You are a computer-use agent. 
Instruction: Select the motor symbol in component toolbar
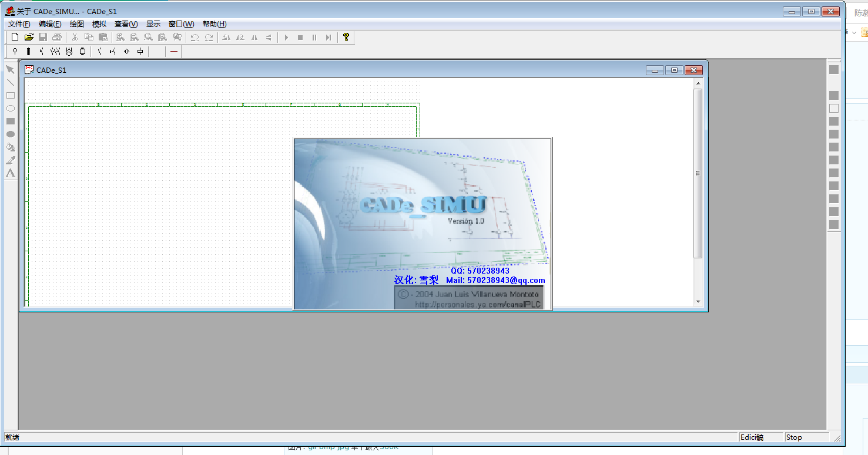pos(69,52)
